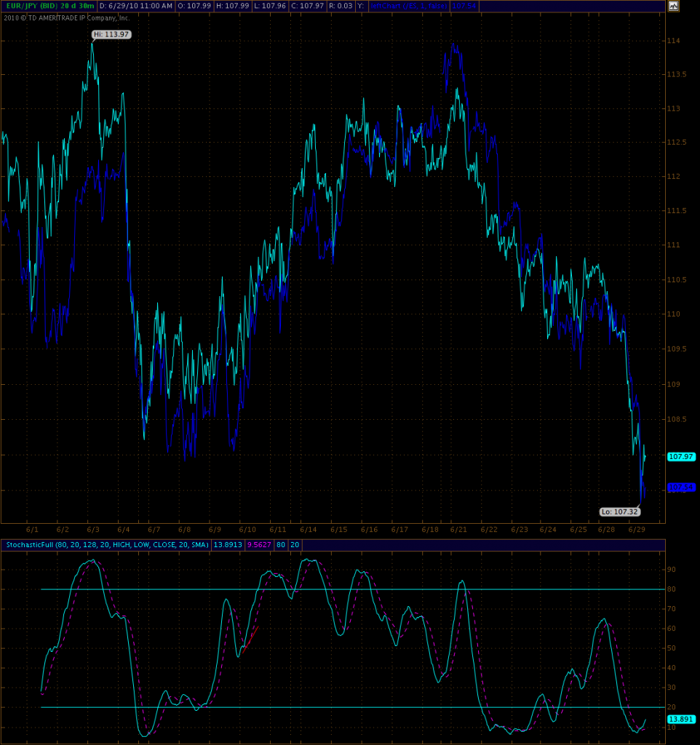Click the chart icon in top-right corner

pyautogui.click(x=673, y=6)
